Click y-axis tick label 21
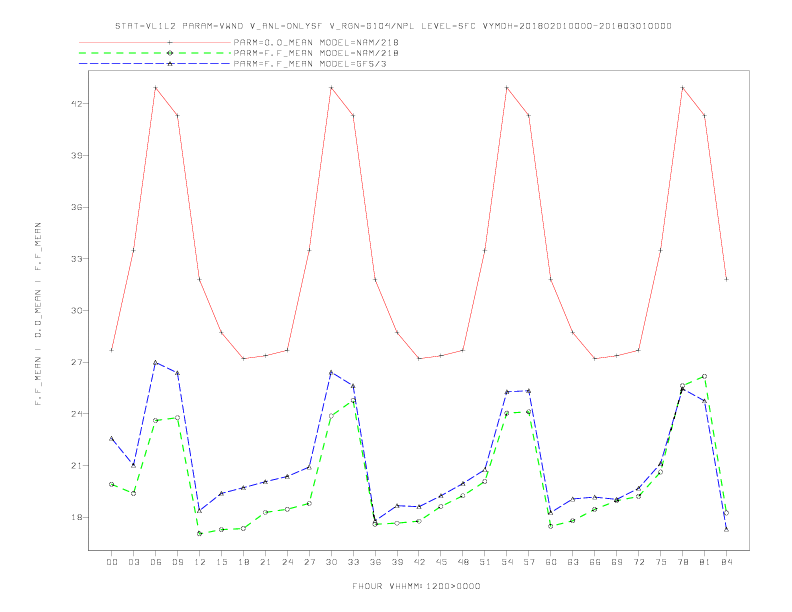This screenshot has height=612, width=792. 77,466
